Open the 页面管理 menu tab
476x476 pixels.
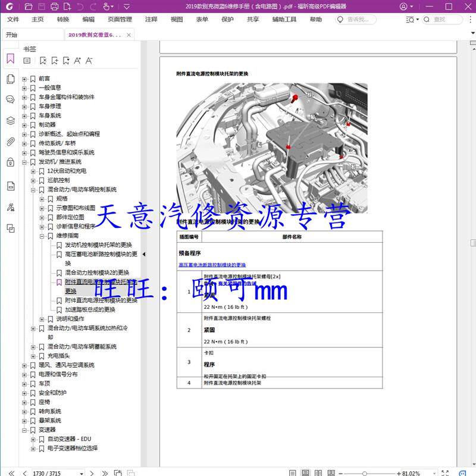click(x=120, y=20)
